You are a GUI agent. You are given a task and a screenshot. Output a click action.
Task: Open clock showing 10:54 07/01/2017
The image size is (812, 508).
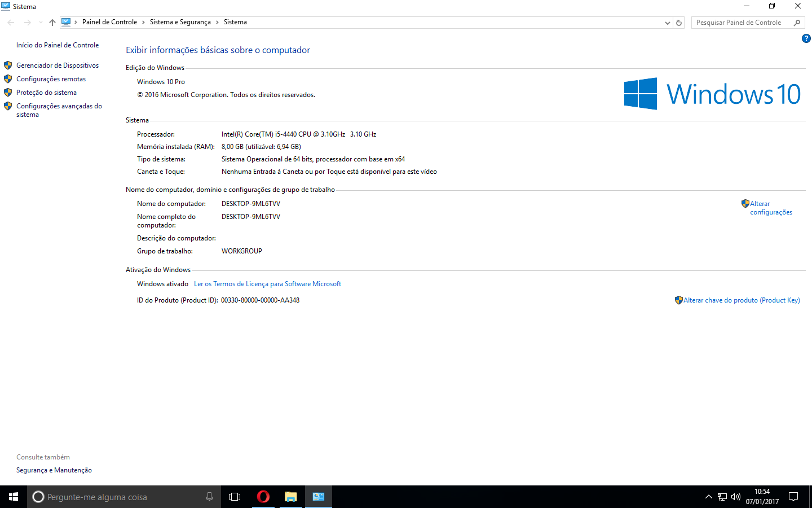click(x=762, y=497)
